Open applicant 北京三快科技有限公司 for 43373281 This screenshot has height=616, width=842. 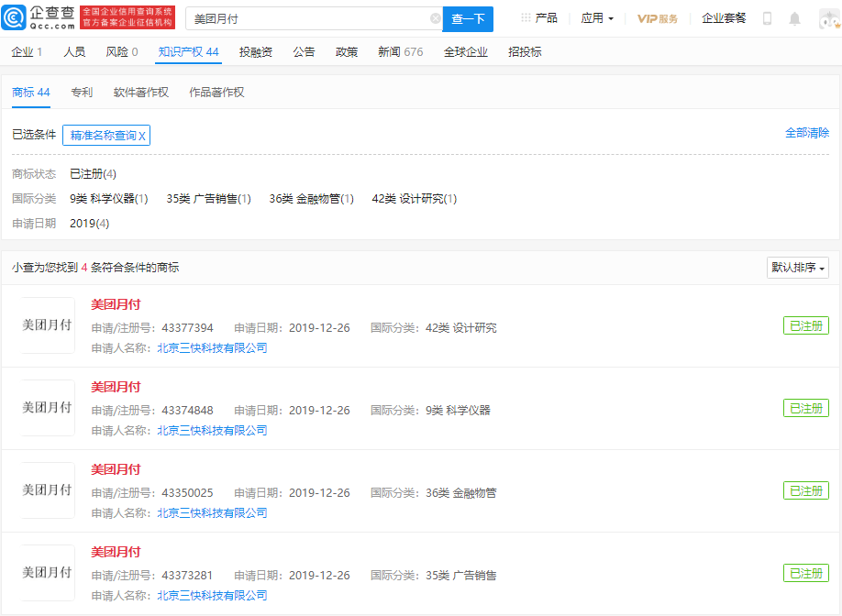pos(212,596)
